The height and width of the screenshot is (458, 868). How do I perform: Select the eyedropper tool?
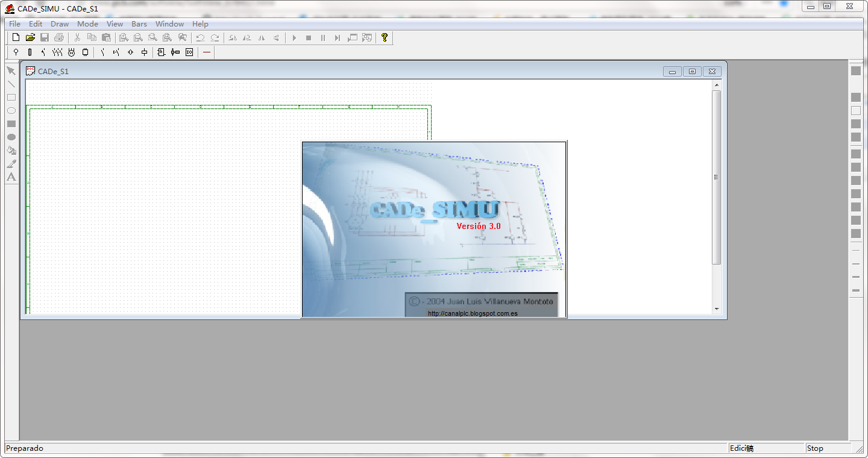point(11,163)
